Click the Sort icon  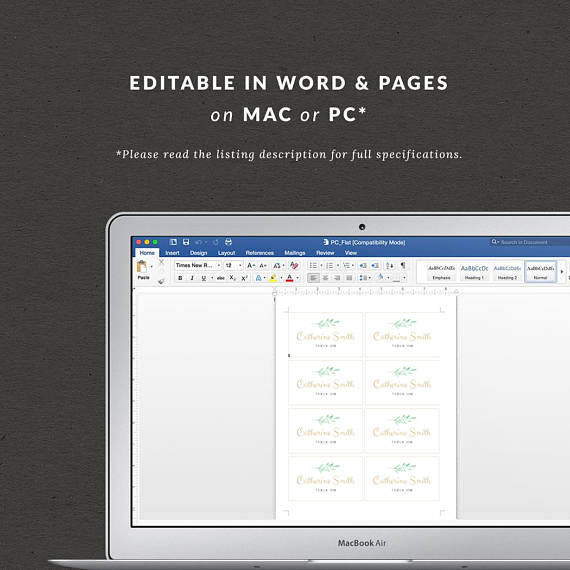click(x=390, y=265)
